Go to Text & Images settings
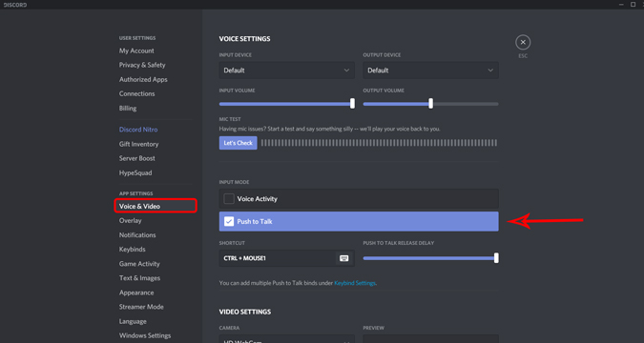The width and height of the screenshot is (644, 343). [x=139, y=278]
